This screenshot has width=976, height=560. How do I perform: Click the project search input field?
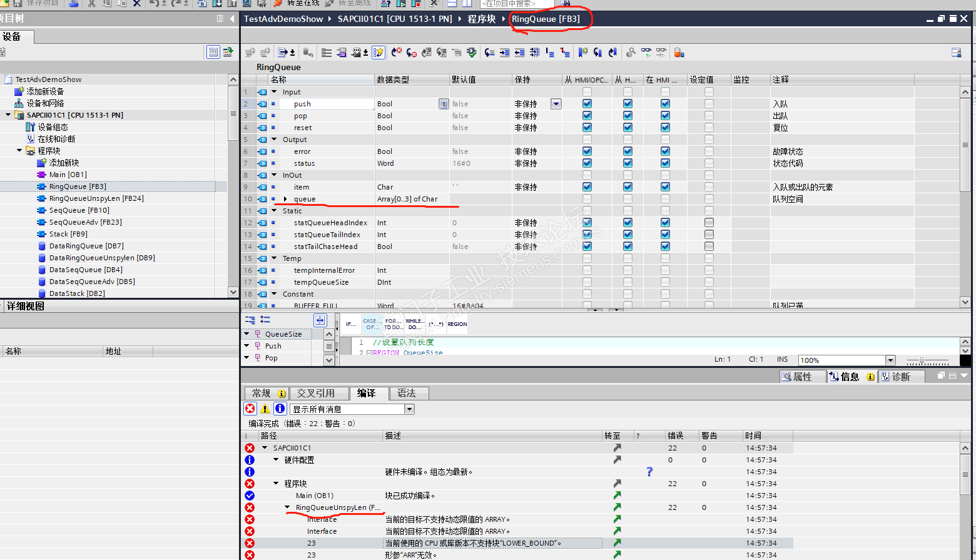coord(517,4)
